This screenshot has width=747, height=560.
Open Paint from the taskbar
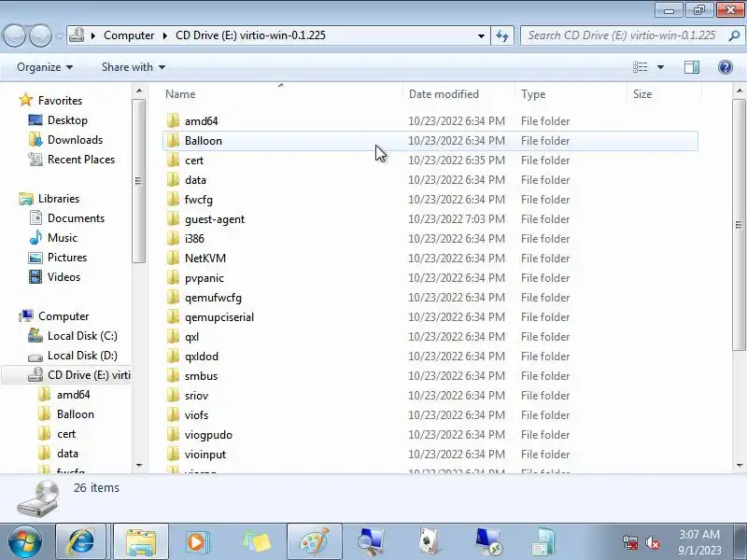[314, 542]
